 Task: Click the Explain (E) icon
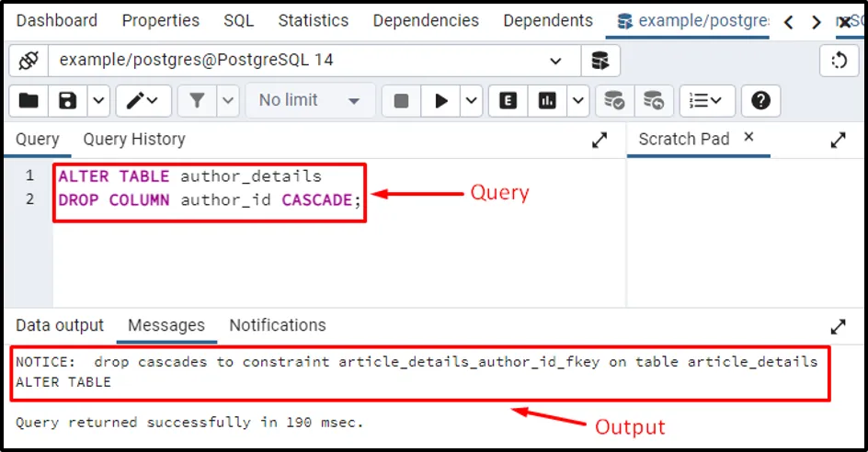coord(508,100)
